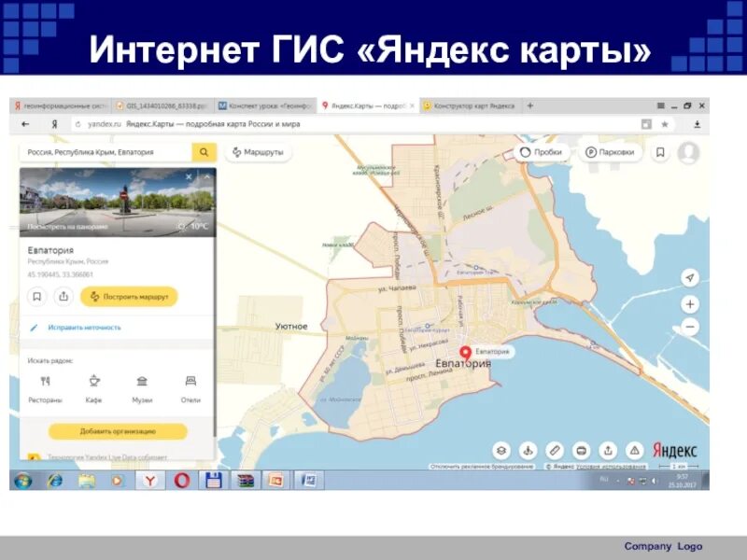The height and width of the screenshot is (560, 747).
Task: Switch to геоинформационные системы tab
Action: (61, 105)
